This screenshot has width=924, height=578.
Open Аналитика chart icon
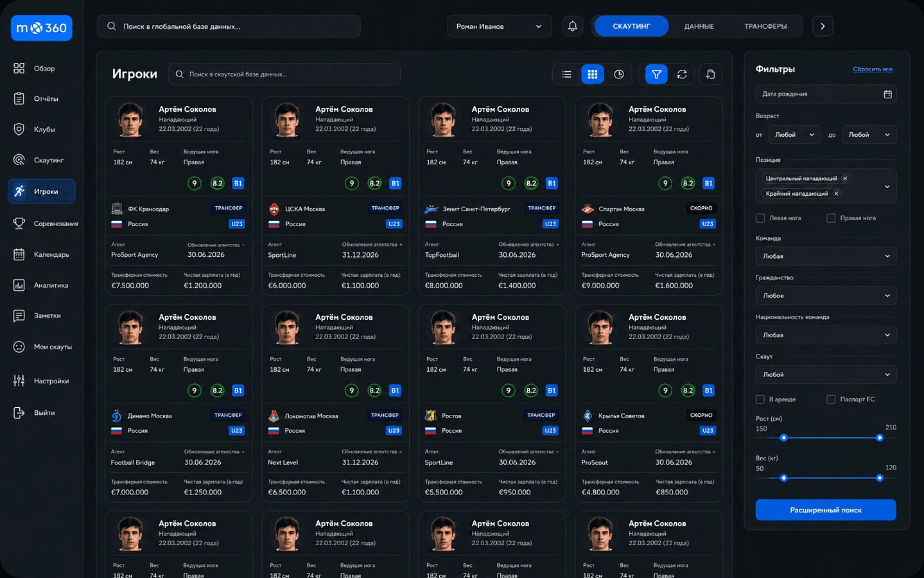coord(19,285)
